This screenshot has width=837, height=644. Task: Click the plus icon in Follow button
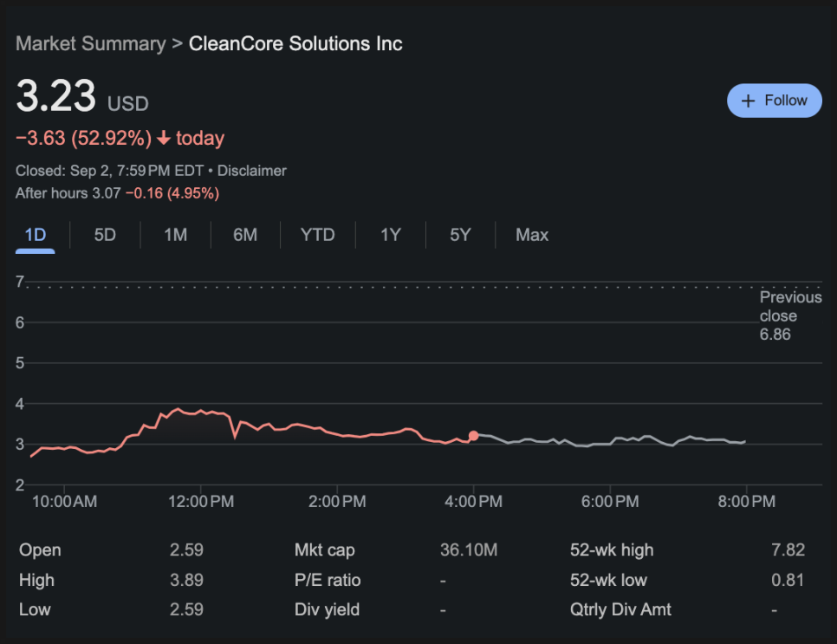[x=749, y=101]
